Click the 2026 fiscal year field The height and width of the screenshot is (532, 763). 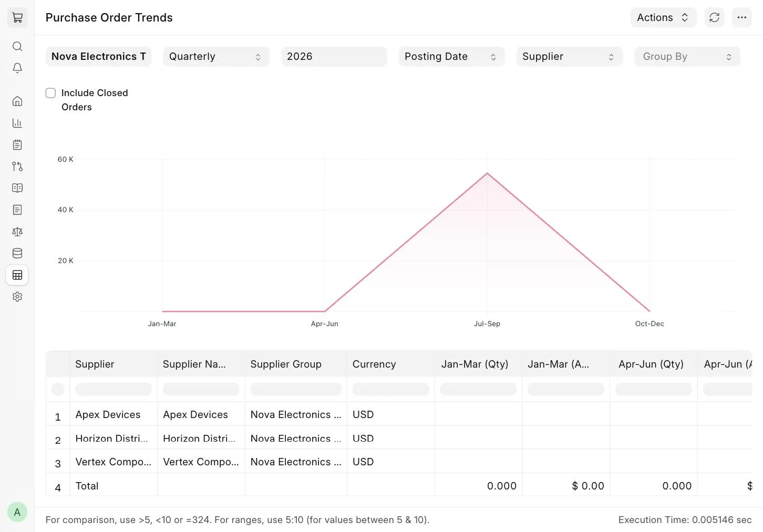tap(334, 57)
